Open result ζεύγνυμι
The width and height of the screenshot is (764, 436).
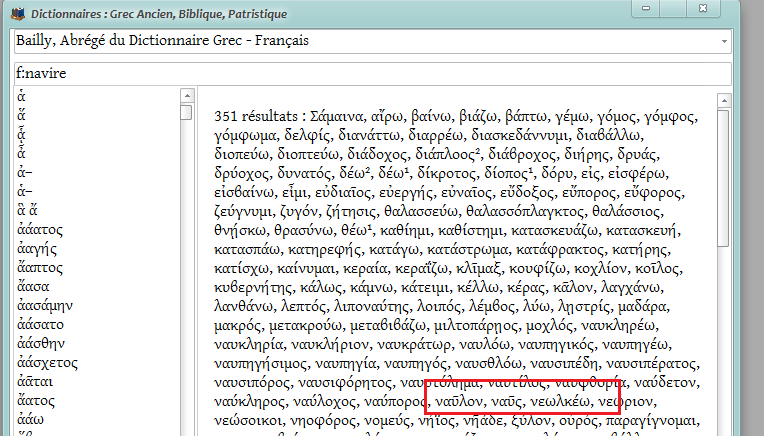(x=244, y=212)
